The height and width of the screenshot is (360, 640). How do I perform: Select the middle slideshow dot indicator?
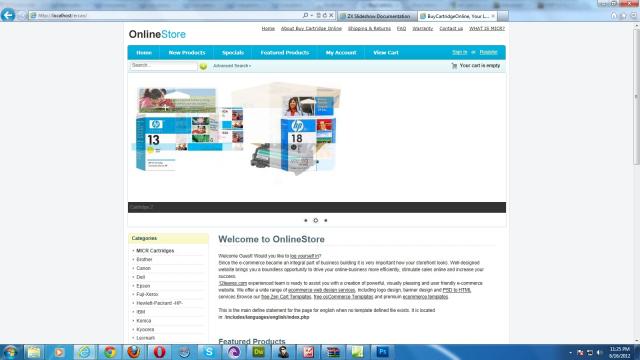pyautogui.click(x=316, y=220)
